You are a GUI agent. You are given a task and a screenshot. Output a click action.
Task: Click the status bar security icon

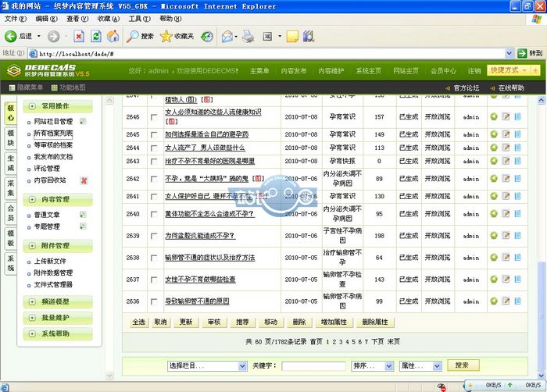coord(442,387)
